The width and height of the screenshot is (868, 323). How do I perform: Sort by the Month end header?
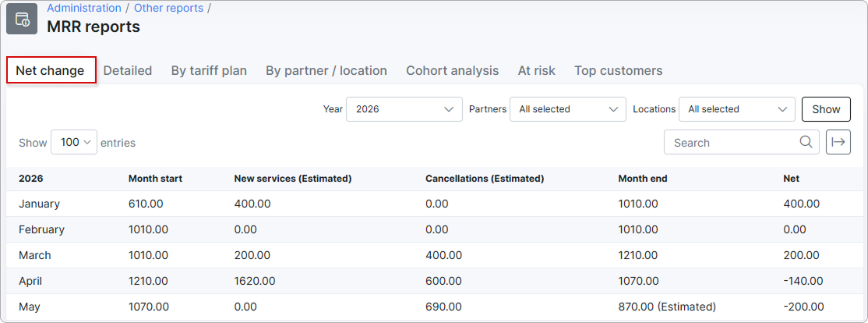pos(643,179)
